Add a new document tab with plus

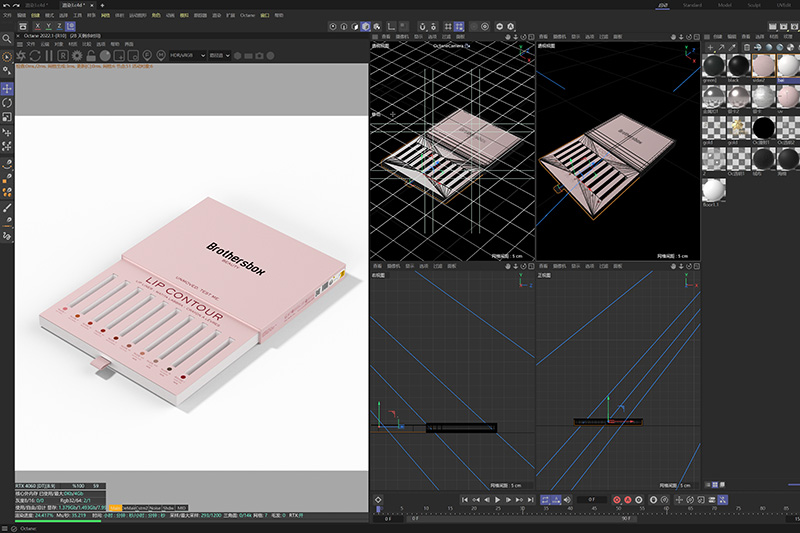click(x=102, y=5)
